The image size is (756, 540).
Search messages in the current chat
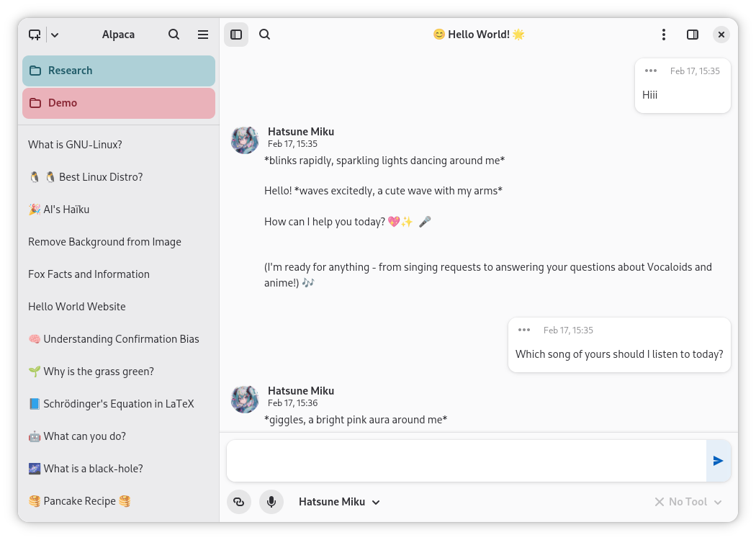pos(265,35)
